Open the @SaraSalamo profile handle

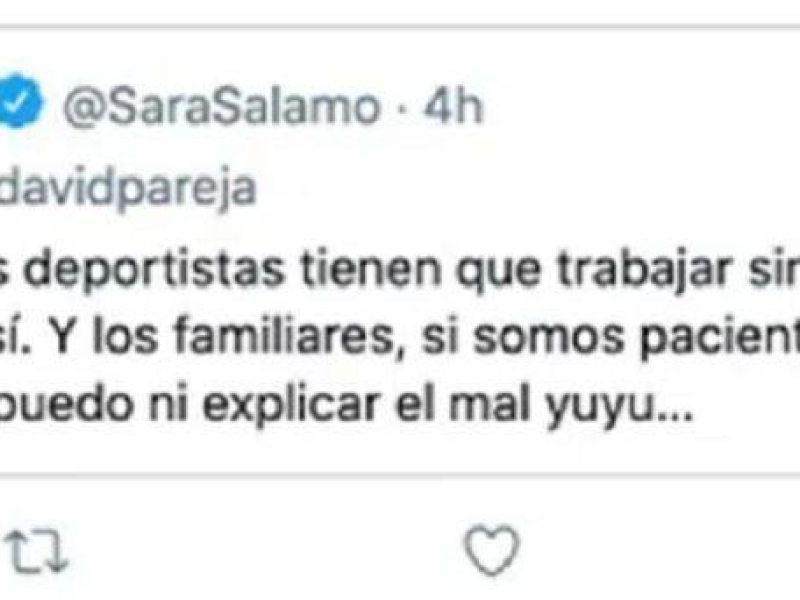tap(221, 106)
